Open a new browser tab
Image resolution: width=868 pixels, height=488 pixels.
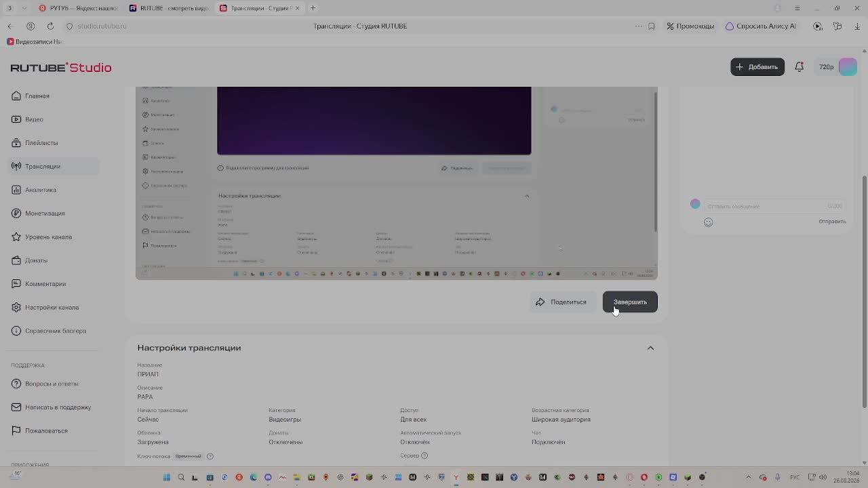pos(313,8)
